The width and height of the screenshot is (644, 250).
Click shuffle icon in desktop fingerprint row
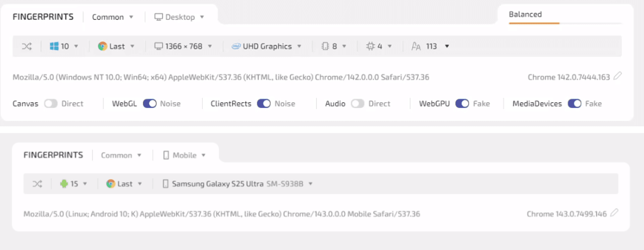click(x=27, y=46)
